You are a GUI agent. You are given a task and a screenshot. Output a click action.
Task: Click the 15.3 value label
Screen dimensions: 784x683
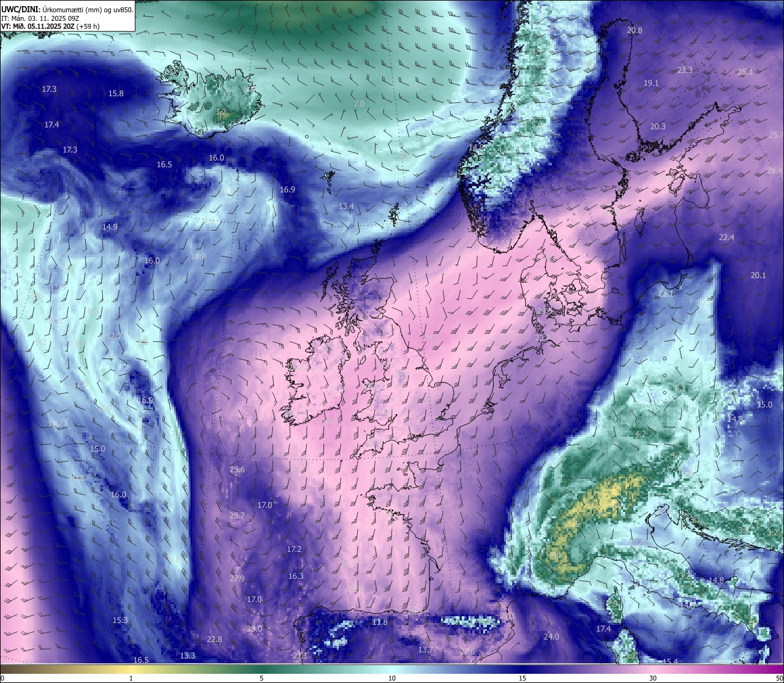[120, 621]
